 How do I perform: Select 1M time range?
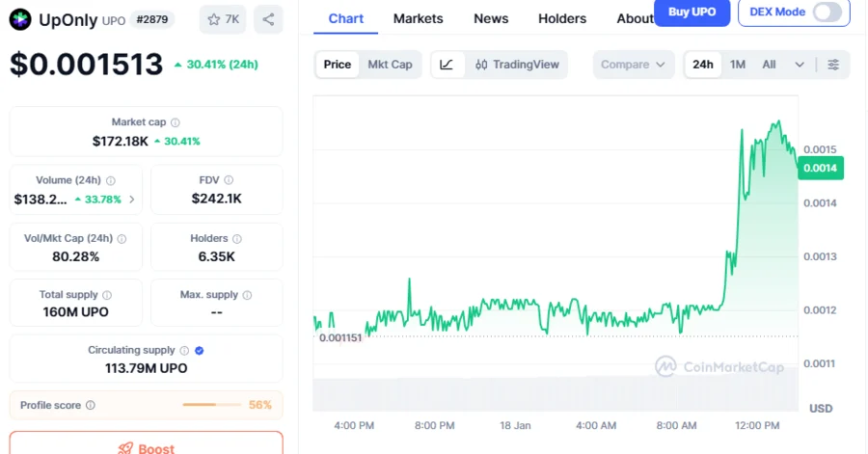[738, 65]
